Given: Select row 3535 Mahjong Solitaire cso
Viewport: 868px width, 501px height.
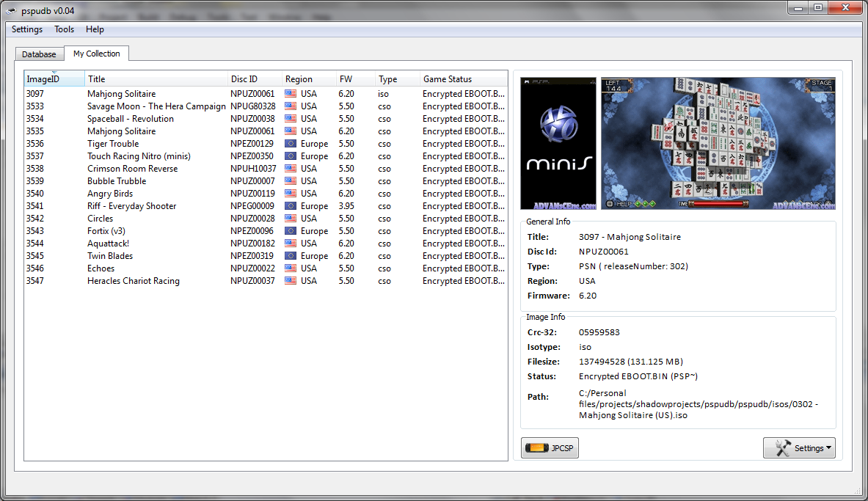Looking at the screenshot, I should [266, 131].
